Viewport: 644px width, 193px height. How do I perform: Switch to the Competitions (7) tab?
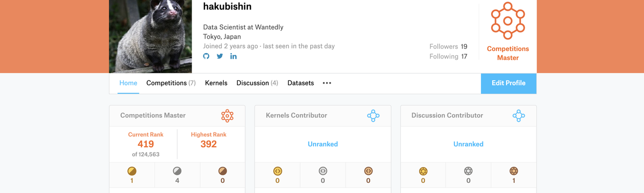[x=171, y=83]
